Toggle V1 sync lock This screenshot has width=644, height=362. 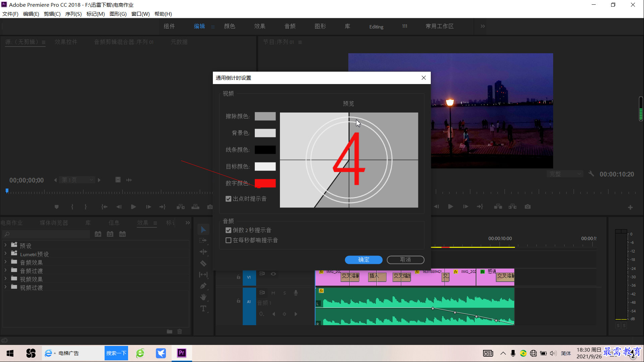(x=262, y=274)
